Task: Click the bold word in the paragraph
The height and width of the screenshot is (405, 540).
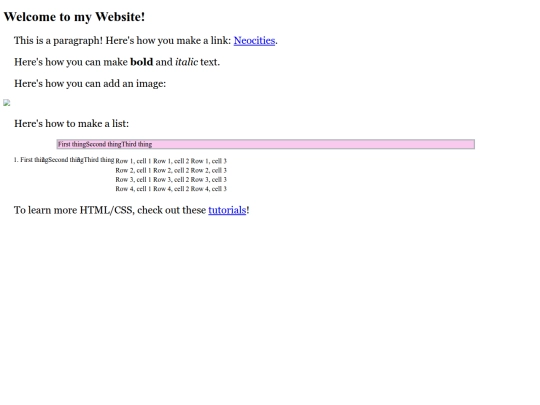Action: tap(142, 62)
